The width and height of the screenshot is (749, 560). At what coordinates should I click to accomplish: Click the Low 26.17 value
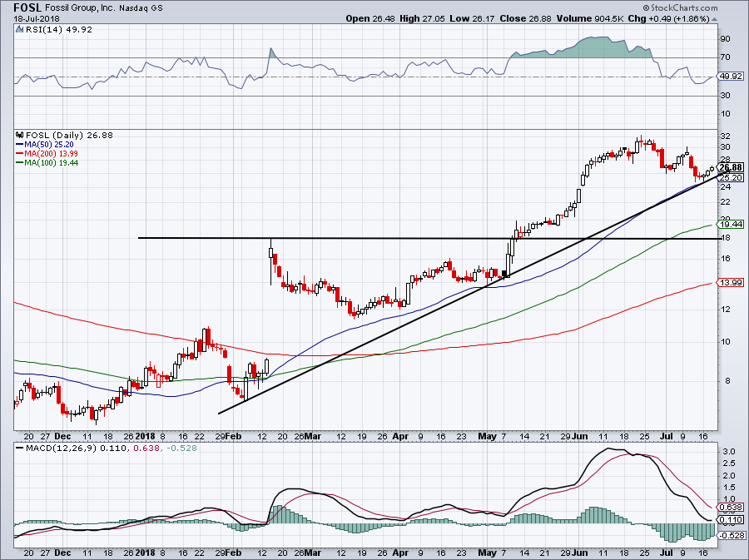point(473,18)
